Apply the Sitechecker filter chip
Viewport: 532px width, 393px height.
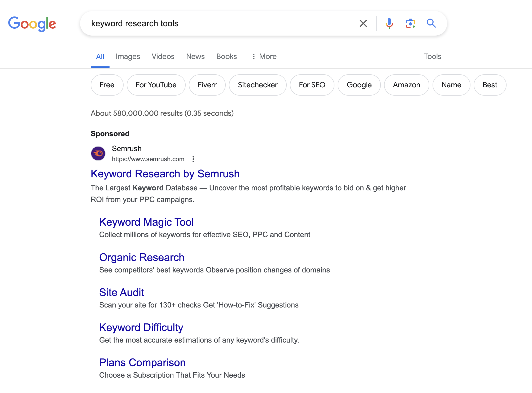[258, 85]
